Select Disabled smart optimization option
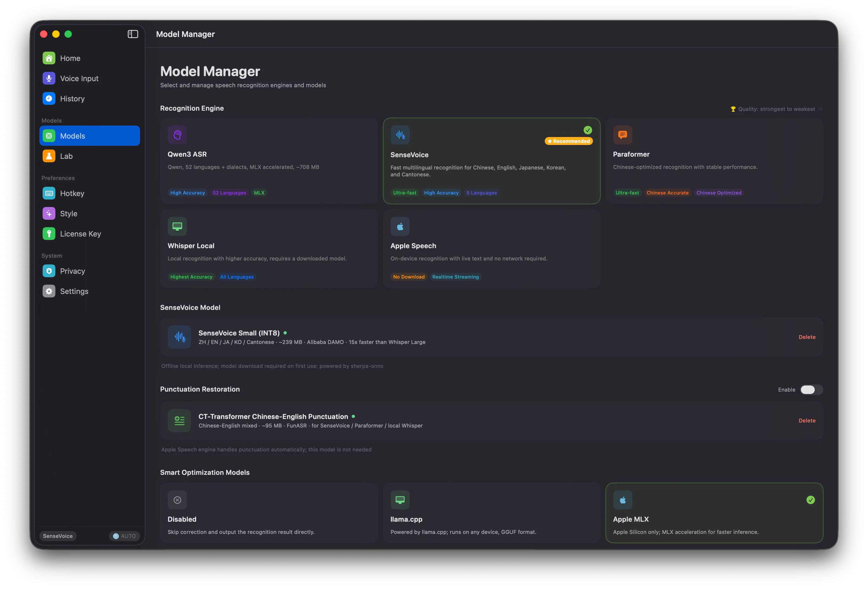 [269, 513]
